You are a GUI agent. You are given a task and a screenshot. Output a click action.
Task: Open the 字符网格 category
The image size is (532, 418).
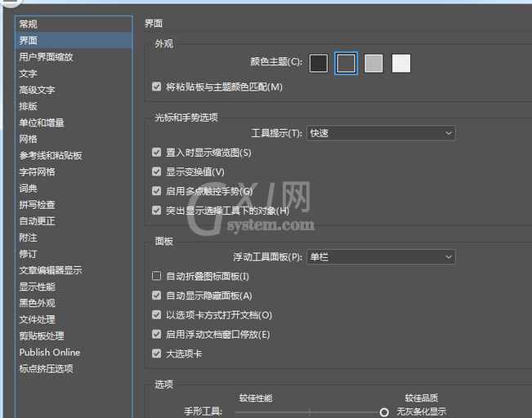(74, 172)
